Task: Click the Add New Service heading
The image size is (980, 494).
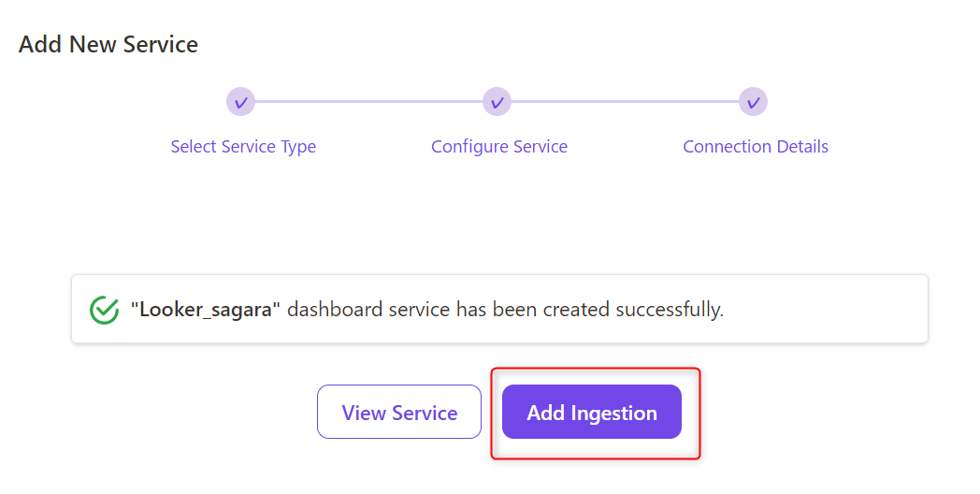Action: pyautogui.click(x=108, y=44)
